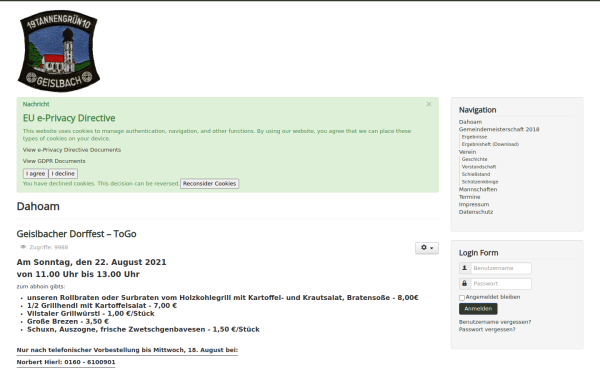The height and width of the screenshot is (375, 600).
Task: Click the I agree cookie button
Action: click(x=36, y=174)
